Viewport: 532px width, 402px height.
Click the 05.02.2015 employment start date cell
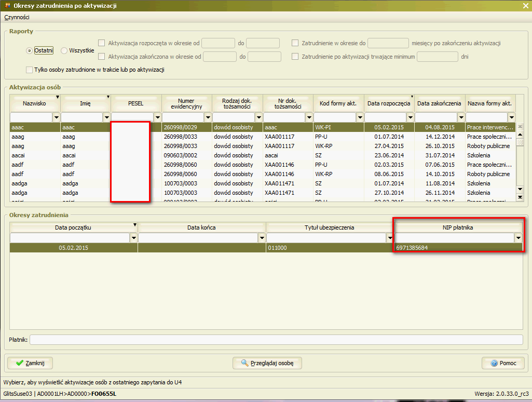click(x=74, y=248)
